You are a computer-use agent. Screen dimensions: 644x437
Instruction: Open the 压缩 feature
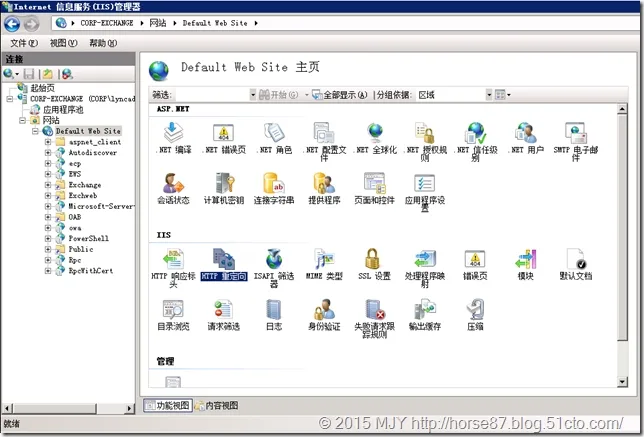(475, 315)
